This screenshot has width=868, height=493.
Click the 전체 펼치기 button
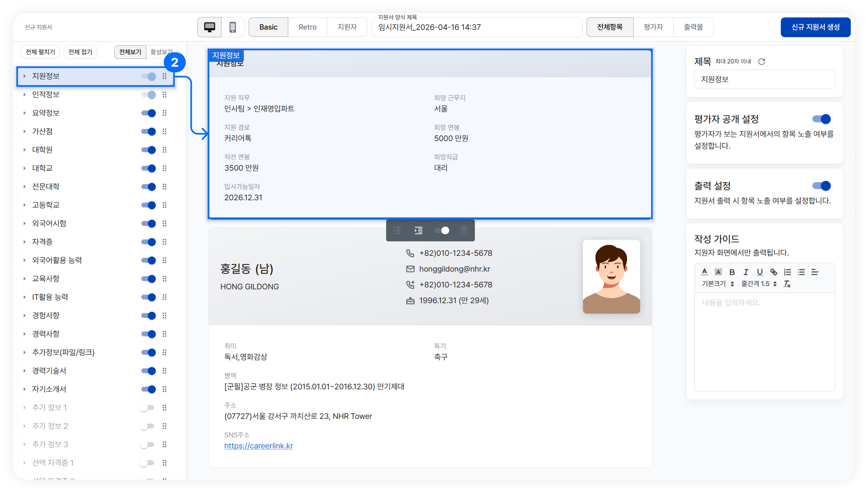point(40,52)
